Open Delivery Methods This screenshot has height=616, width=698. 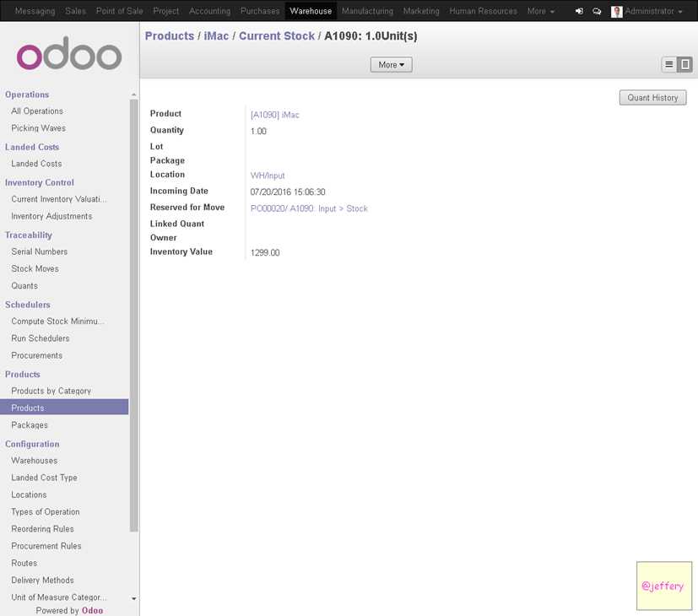[x=43, y=581]
